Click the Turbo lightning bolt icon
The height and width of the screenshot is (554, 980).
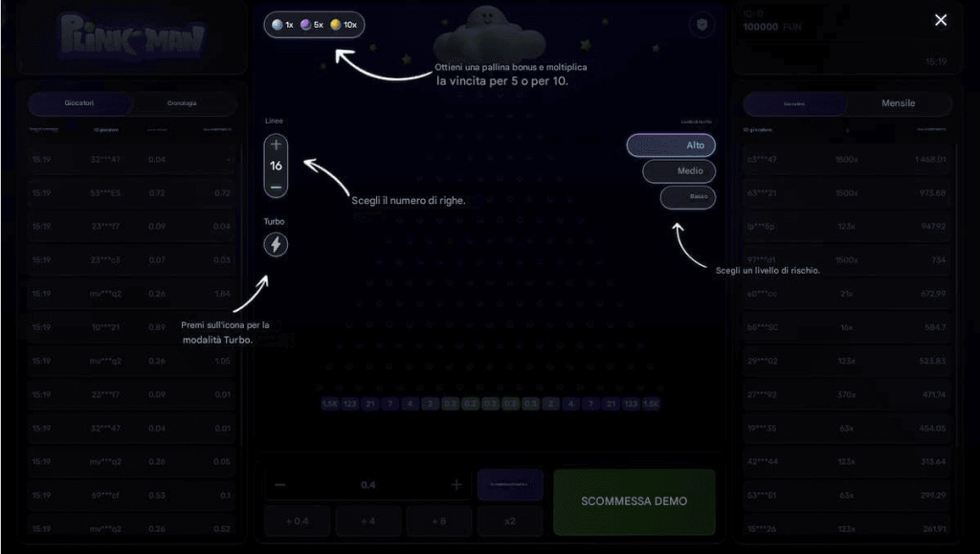point(276,245)
